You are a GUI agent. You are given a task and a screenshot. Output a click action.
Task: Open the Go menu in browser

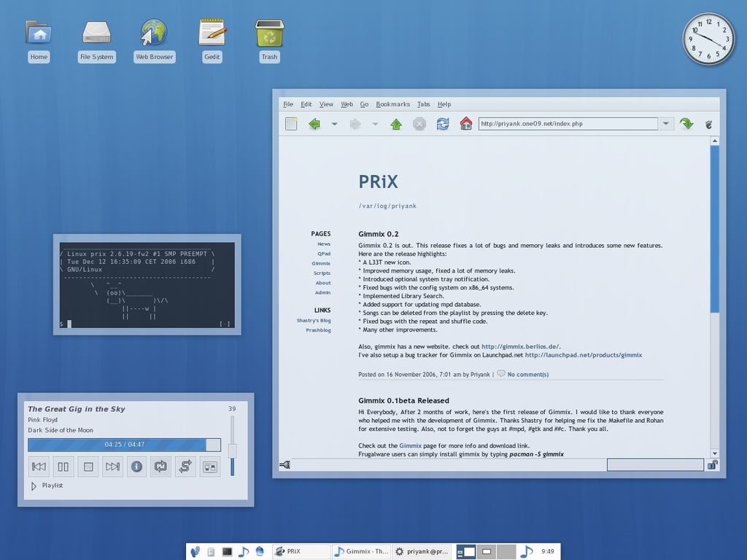(365, 104)
